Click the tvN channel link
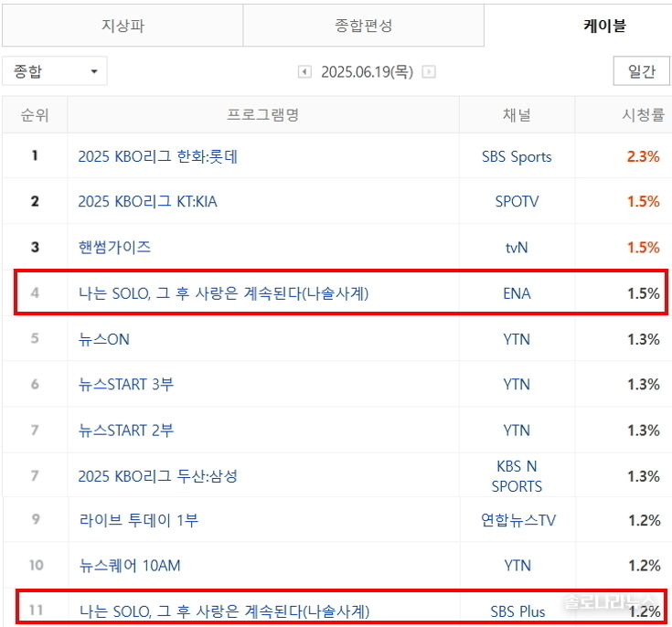The image size is (672, 627). pyautogui.click(x=517, y=248)
